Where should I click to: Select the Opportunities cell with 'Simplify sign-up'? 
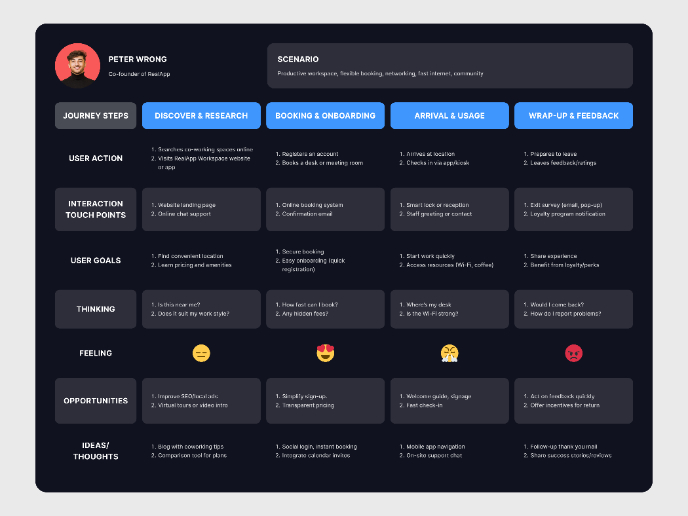pyautogui.click(x=325, y=401)
